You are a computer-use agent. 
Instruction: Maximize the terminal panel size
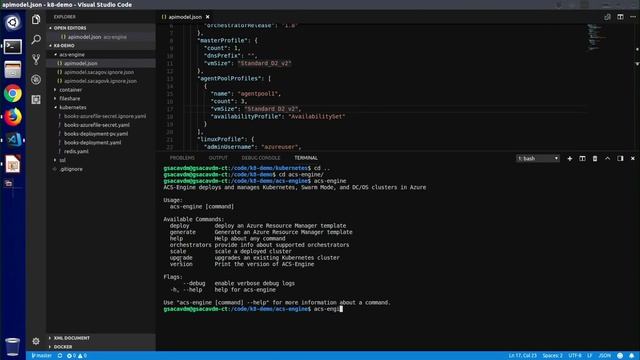608,158
